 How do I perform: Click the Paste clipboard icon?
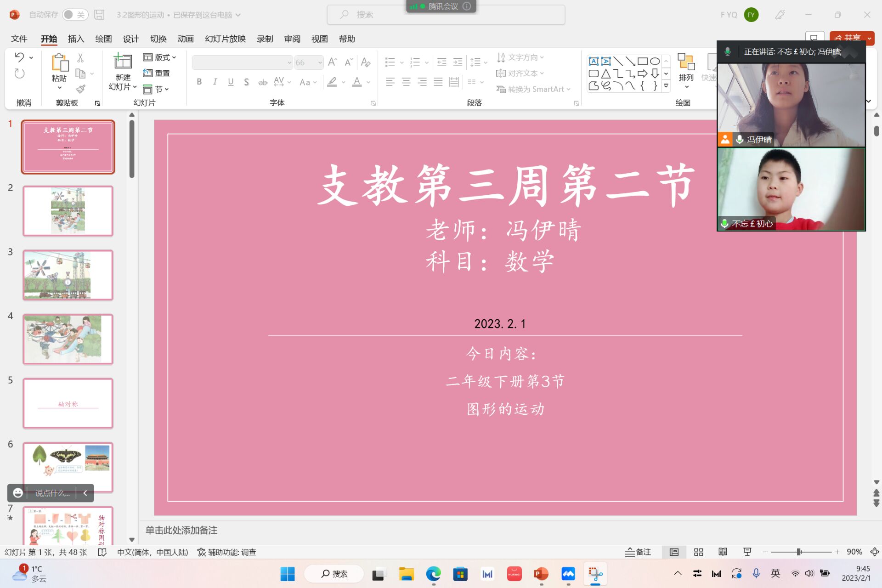[x=59, y=62]
